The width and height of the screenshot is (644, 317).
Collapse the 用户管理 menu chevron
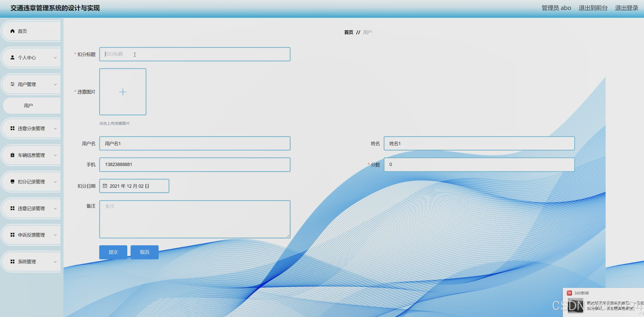click(55, 84)
